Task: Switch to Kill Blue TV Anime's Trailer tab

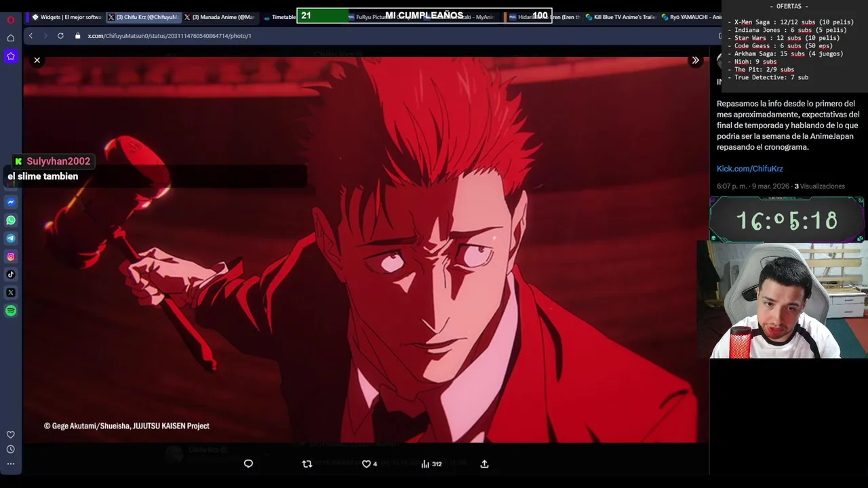Action: [620, 17]
